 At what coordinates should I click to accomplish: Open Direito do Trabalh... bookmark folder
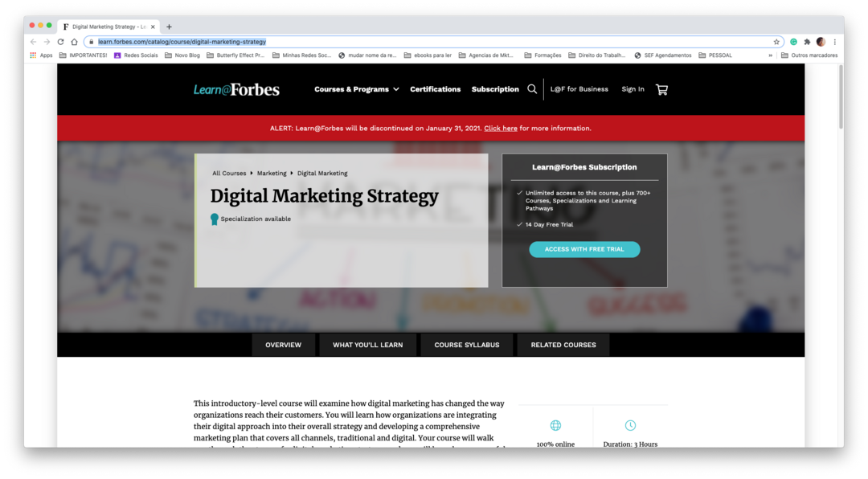pyautogui.click(x=596, y=55)
